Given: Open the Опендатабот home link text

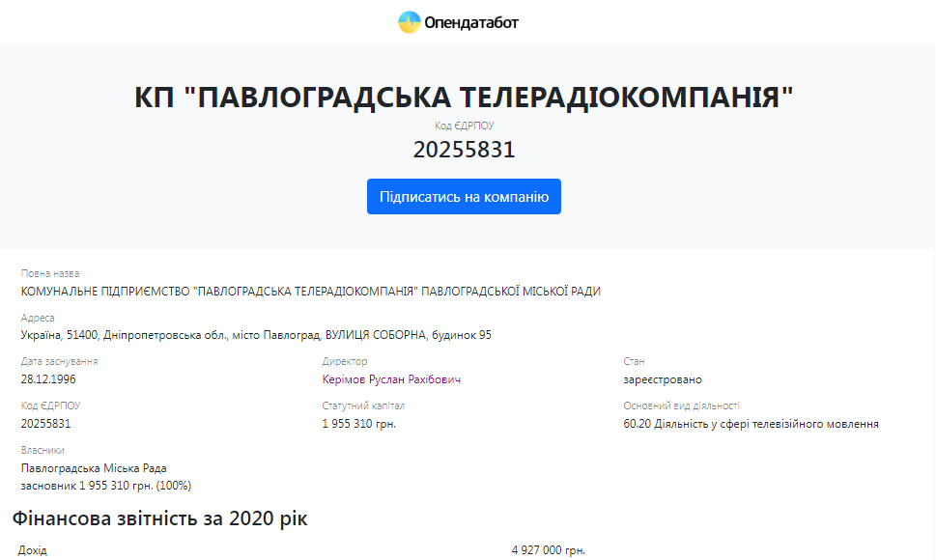Looking at the screenshot, I should pyautogui.click(x=471, y=22).
